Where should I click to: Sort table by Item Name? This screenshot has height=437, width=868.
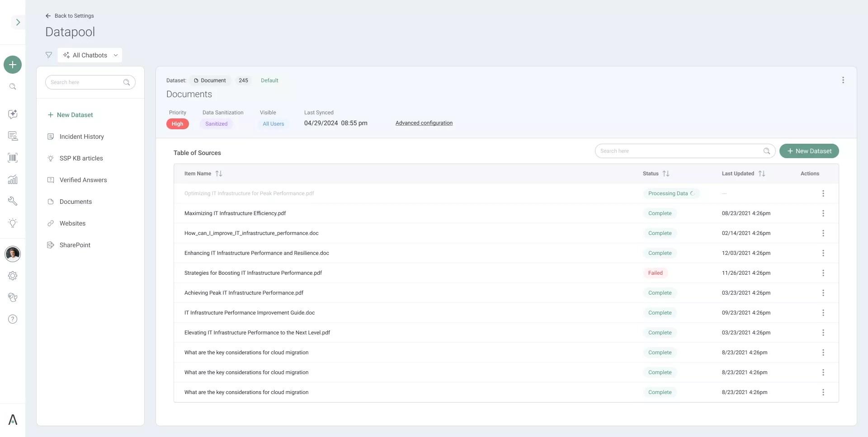pos(219,174)
